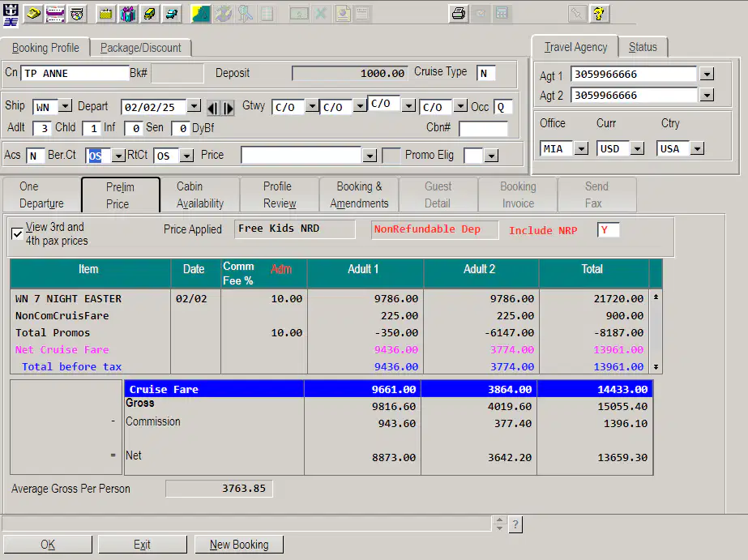Viewport: 748px width, 560px height.
Task: Open the Ctry USA dropdown
Action: pyautogui.click(x=698, y=148)
